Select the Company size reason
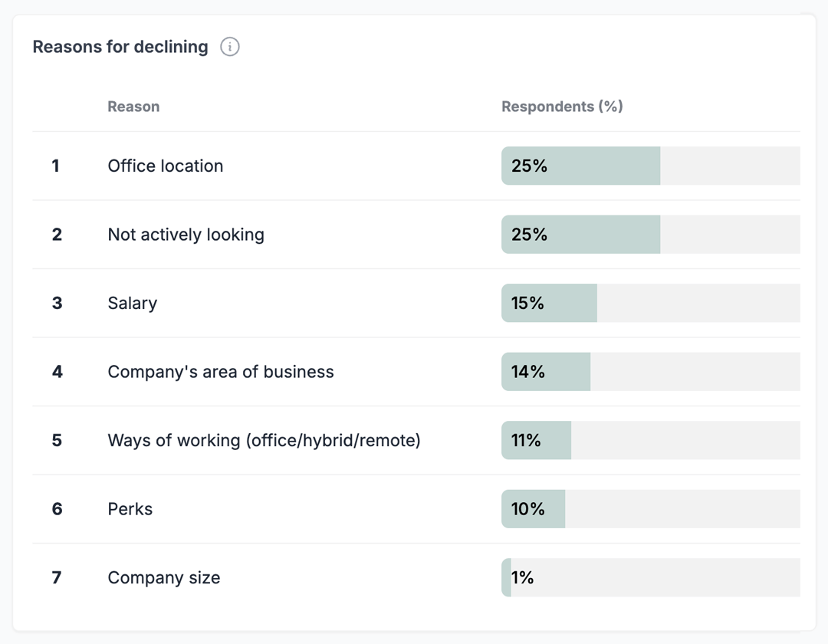This screenshot has width=828, height=644. click(x=164, y=578)
